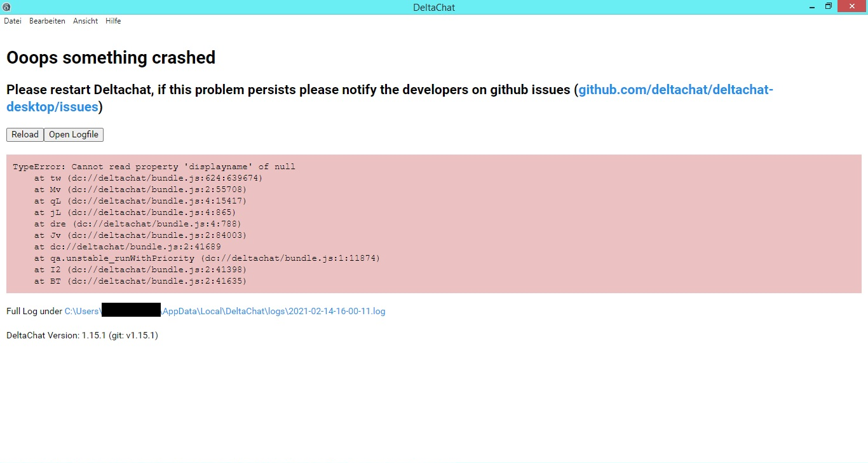Open the Bearbeiten menu
868x463 pixels.
tap(47, 21)
